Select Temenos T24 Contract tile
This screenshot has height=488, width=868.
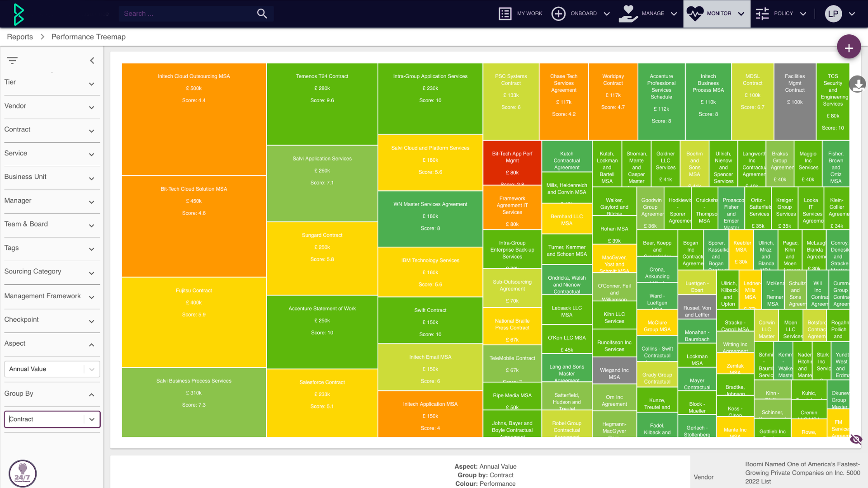click(x=322, y=104)
